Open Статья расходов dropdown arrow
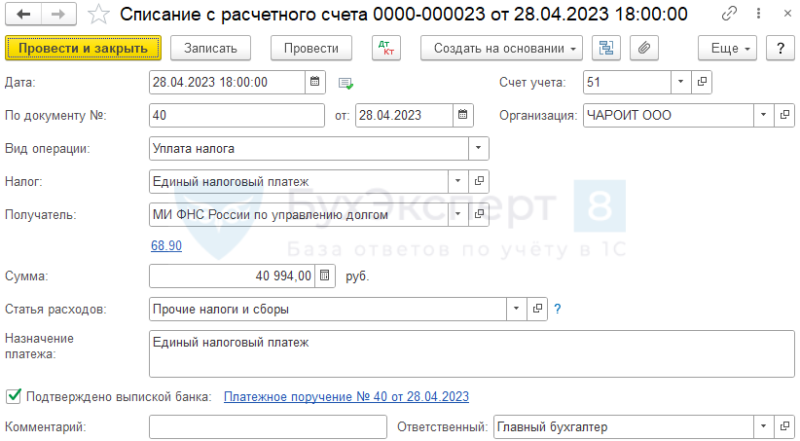800x441 pixels. (x=516, y=309)
